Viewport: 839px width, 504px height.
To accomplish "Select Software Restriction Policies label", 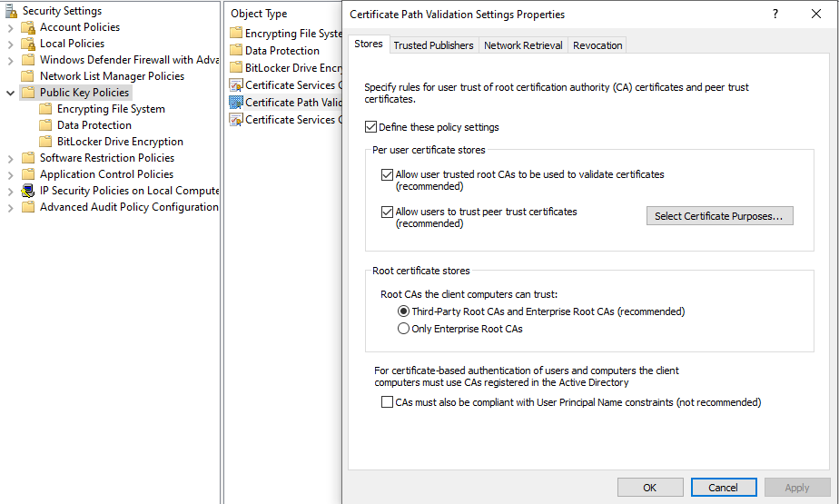I will pos(107,158).
